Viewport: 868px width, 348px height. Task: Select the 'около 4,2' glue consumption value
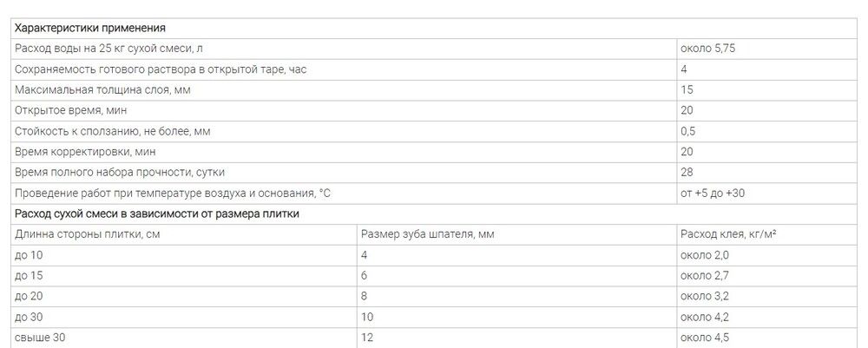705,318
